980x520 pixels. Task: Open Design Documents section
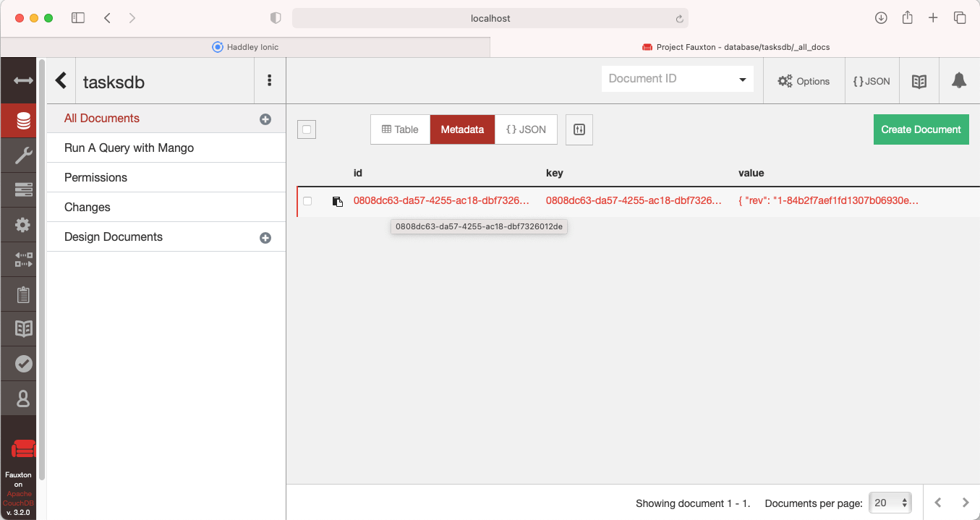click(114, 236)
